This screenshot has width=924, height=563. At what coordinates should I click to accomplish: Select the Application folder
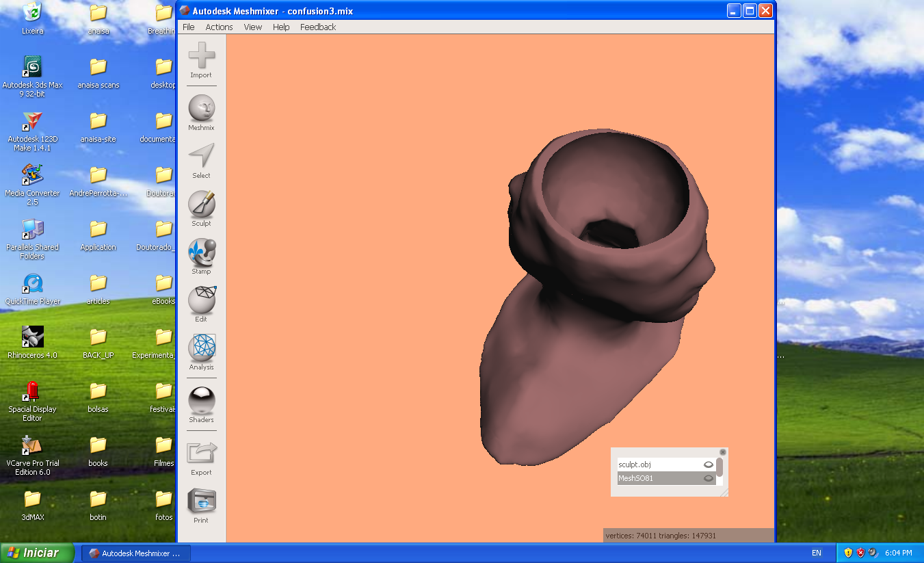(x=98, y=235)
